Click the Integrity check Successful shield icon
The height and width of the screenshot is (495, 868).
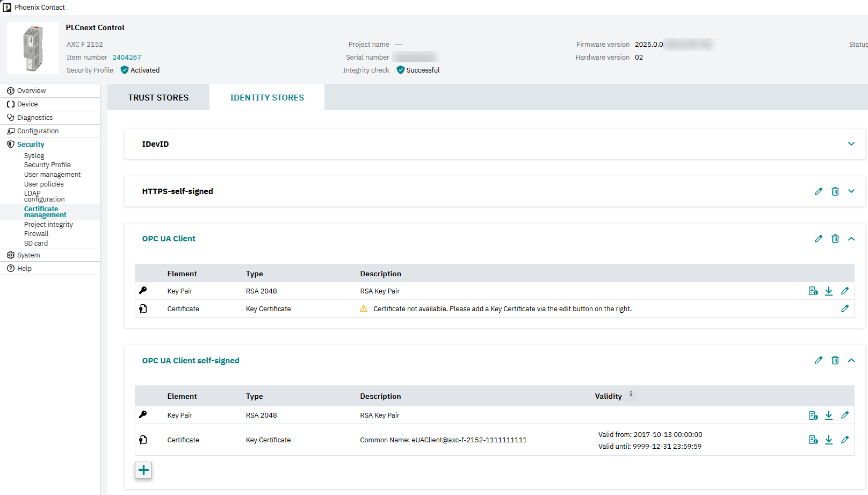(x=400, y=70)
